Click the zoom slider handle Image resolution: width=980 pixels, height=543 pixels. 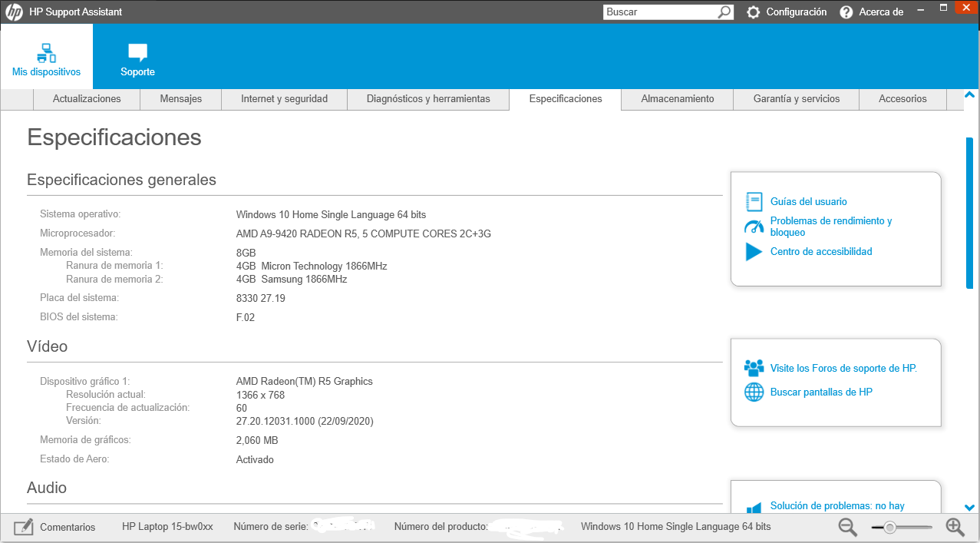[889, 528]
